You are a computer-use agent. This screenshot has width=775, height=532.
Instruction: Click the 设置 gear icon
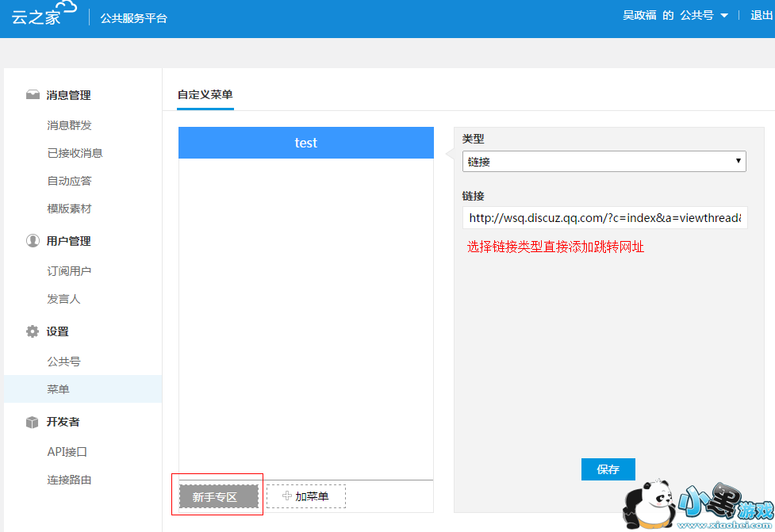pyautogui.click(x=33, y=331)
